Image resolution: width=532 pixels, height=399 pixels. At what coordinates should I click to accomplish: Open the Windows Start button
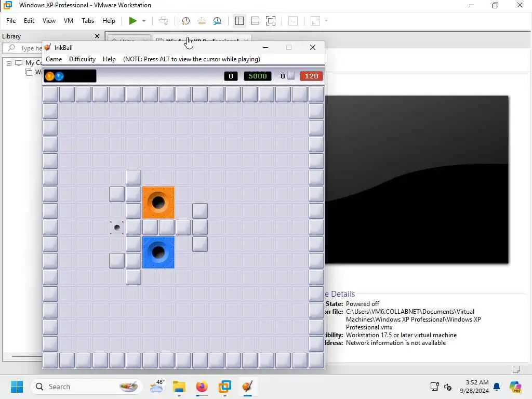(17, 387)
